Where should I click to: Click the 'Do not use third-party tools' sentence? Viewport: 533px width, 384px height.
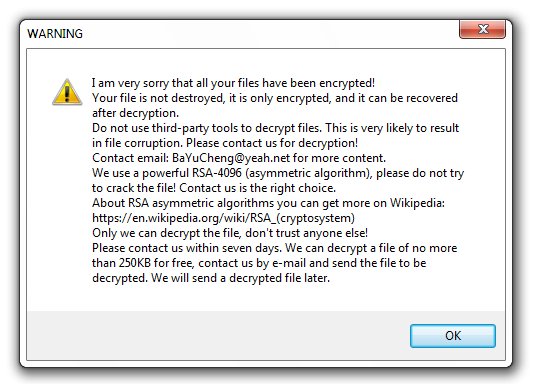[206, 128]
